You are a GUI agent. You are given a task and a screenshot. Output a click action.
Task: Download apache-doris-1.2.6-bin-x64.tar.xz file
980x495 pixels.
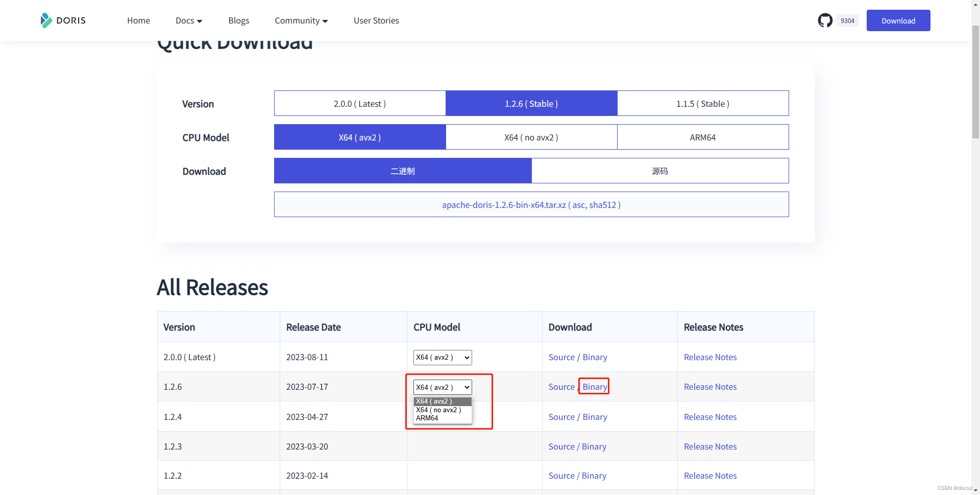click(504, 205)
